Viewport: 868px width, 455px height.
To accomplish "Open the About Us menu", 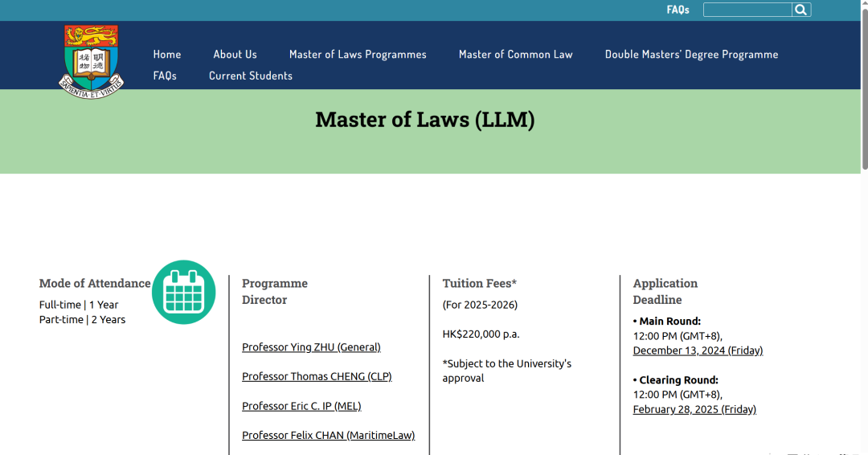I will tap(235, 55).
